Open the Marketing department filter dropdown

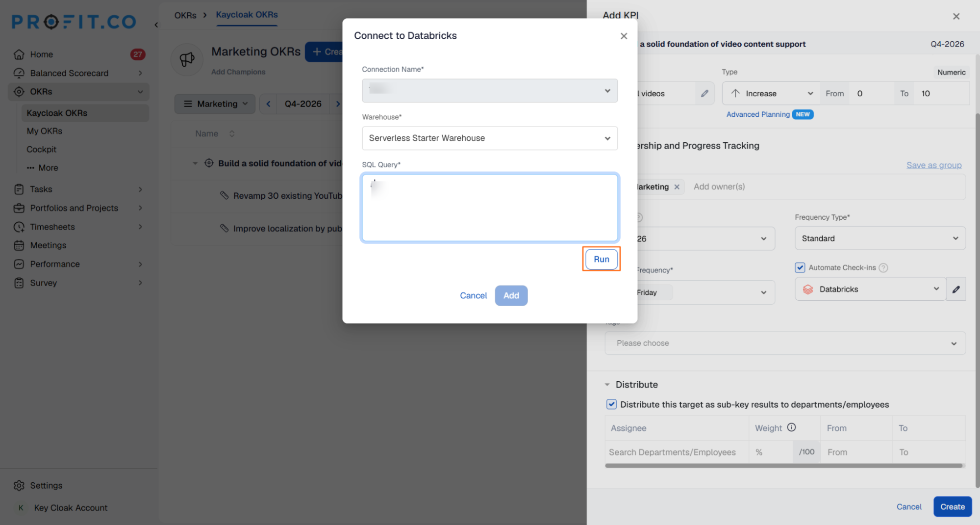[x=215, y=104]
